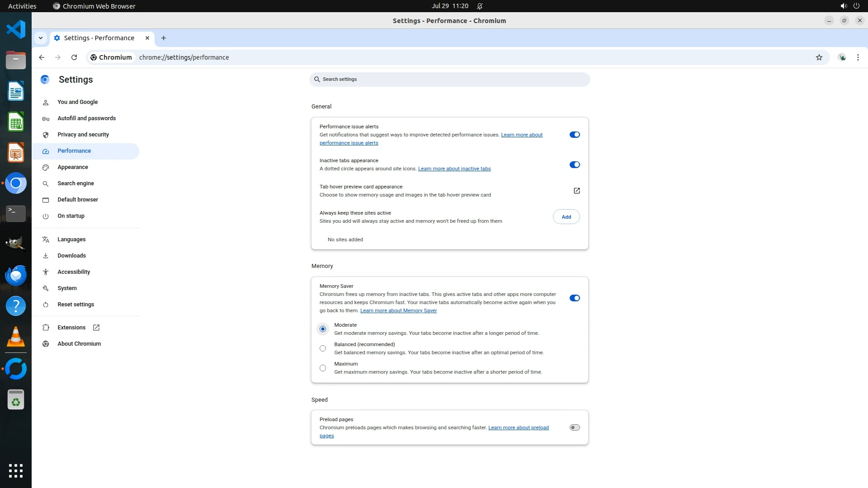The height and width of the screenshot is (488, 868).
Task: Click into the Search settings field
Action: click(449, 80)
